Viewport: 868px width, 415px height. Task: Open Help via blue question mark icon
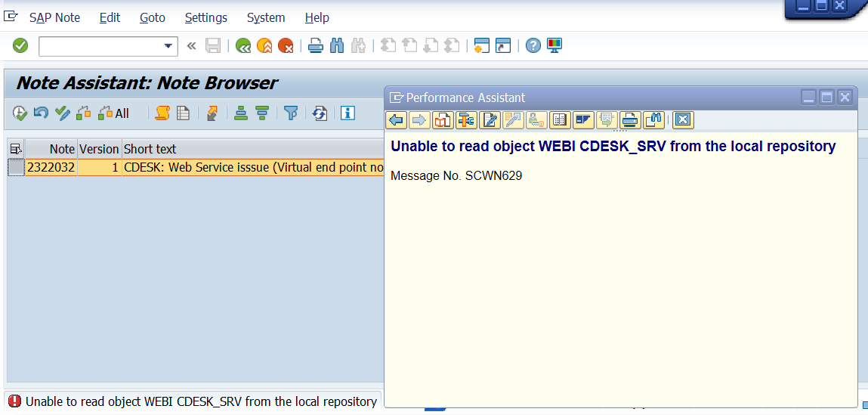coord(533,46)
